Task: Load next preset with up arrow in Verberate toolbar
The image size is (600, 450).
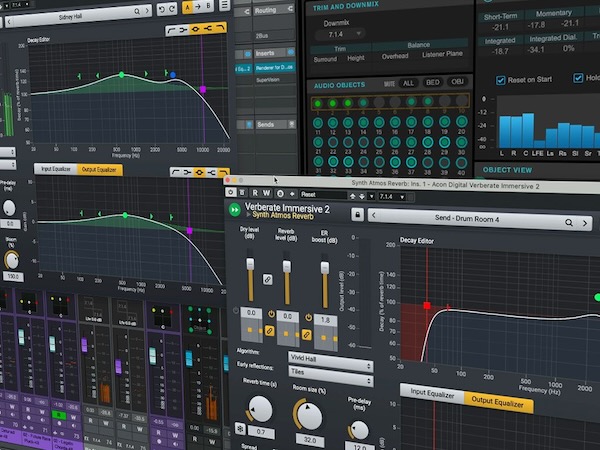Action: coord(352,196)
